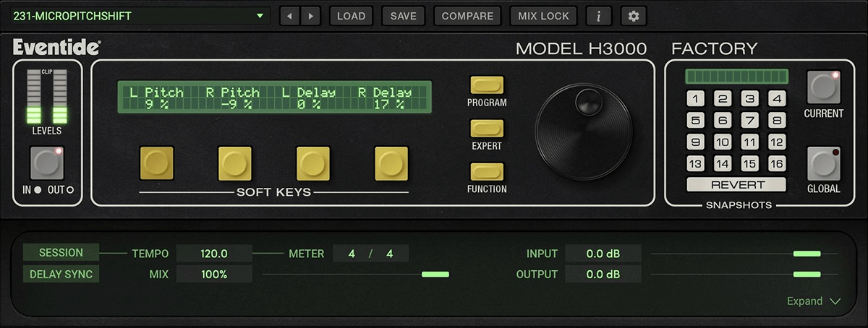Select snapshot slot 7
The height and width of the screenshot is (328, 868).
pyautogui.click(x=750, y=121)
